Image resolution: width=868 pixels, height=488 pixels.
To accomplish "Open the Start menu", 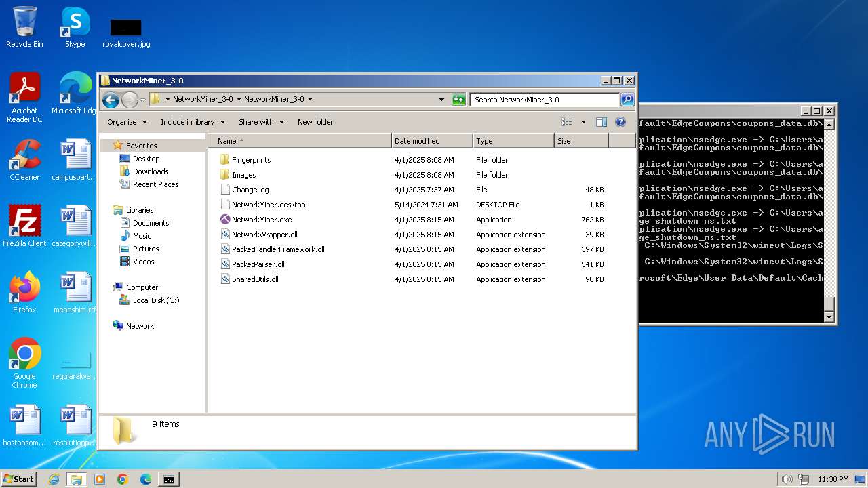I will click(19, 479).
